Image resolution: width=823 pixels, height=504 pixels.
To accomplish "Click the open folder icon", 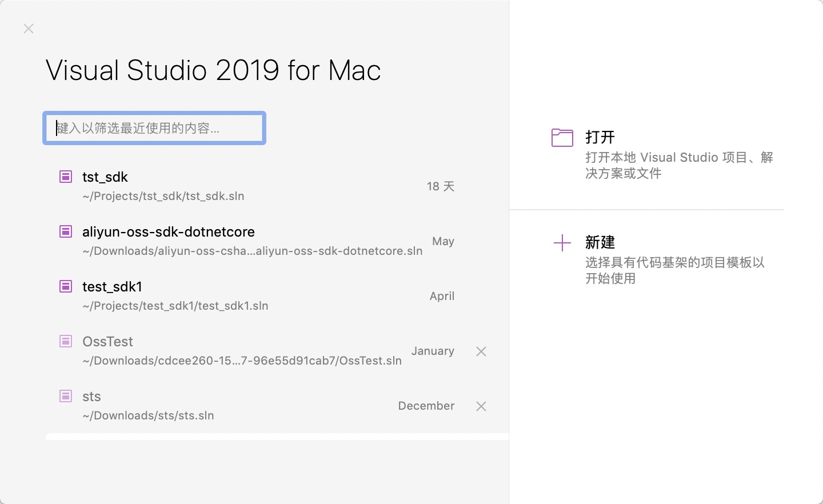I will tap(562, 138).
